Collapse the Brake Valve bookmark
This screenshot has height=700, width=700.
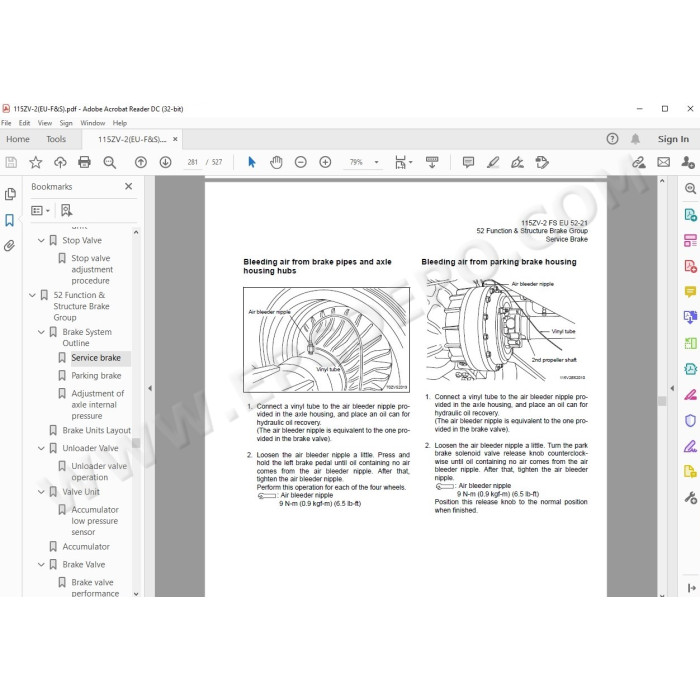click(x=41, y=565)
